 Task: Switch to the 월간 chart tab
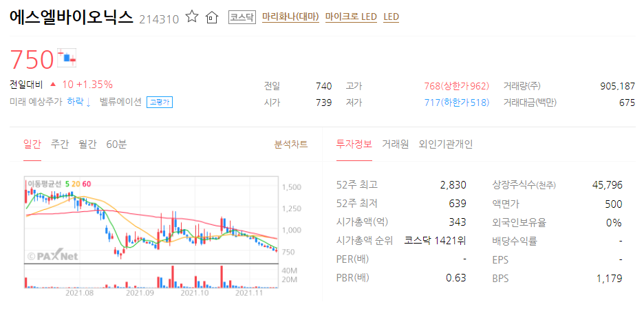click(87, 144)
